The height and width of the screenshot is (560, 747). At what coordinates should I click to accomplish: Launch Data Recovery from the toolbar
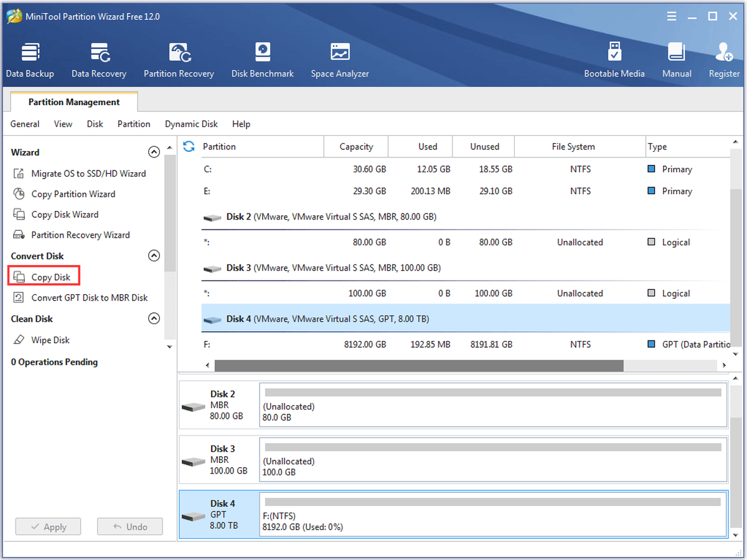(x=99, y=60)
